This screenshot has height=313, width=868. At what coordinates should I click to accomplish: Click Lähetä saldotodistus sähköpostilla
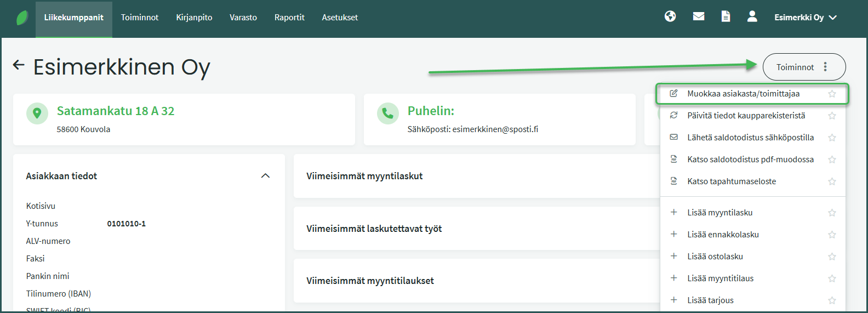pos(750,138)
